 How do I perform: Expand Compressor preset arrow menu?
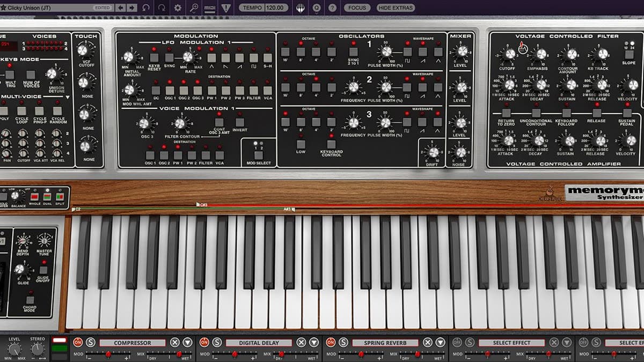click(x=187, y=342)
